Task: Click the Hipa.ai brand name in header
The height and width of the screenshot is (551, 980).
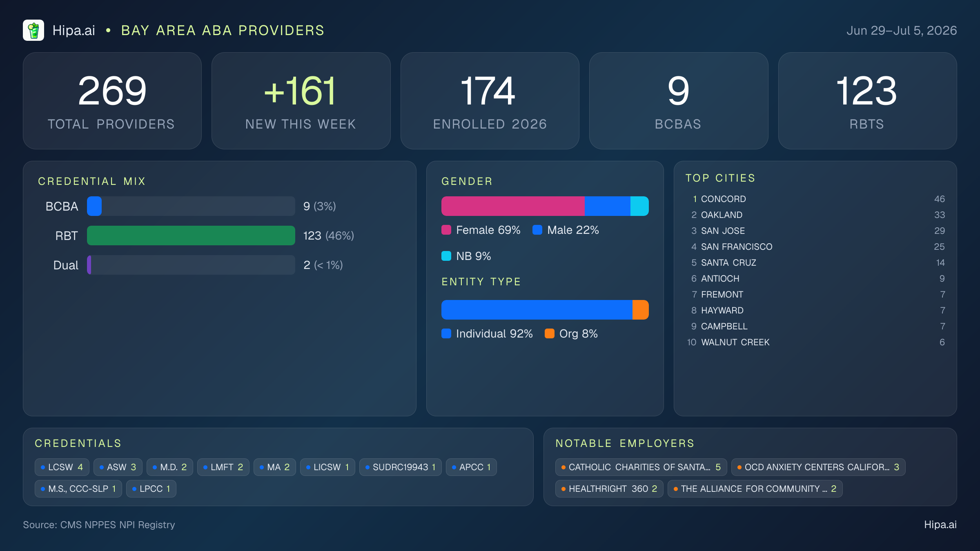Action: pyautogui.click(x=74, y=30)
